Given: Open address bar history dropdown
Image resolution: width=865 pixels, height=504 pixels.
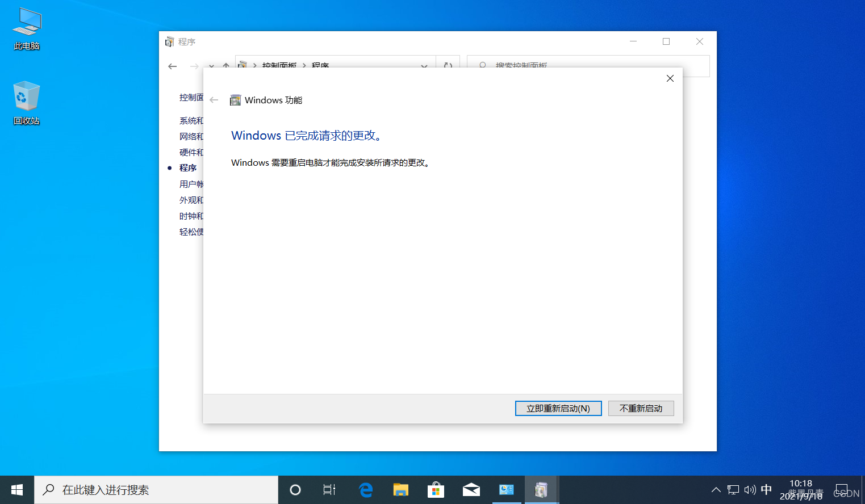Looking at the screenshot, I should [x=424, y=66].
